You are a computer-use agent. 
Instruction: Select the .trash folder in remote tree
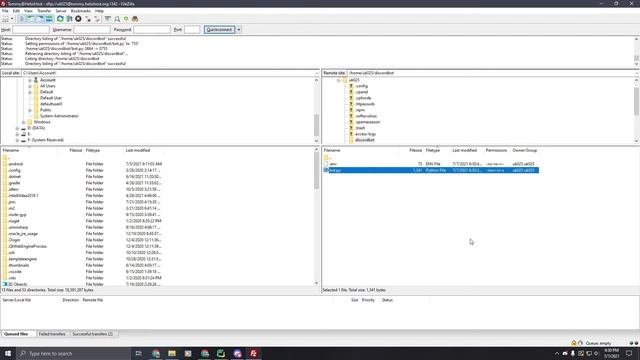(360, 128)
